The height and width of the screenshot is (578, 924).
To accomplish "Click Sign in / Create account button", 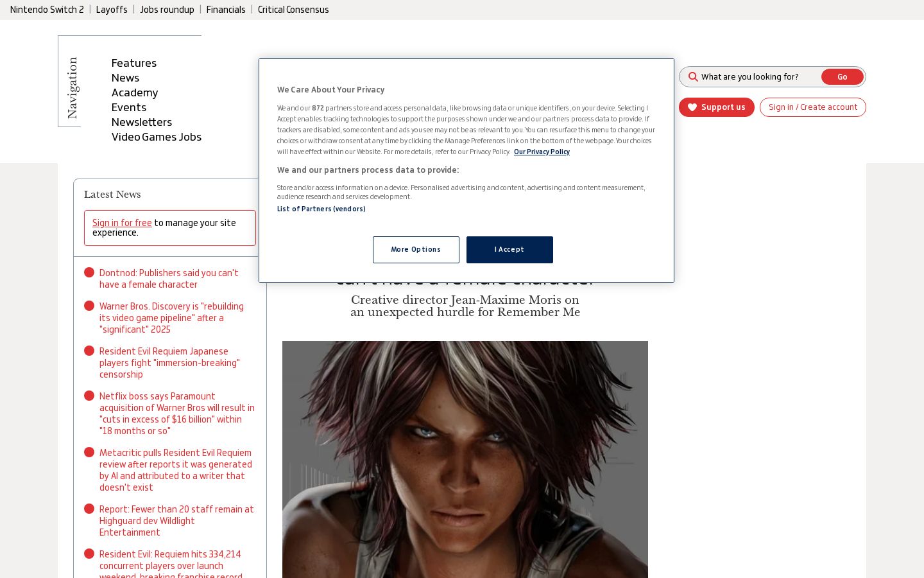I will [x=813, y=107].
